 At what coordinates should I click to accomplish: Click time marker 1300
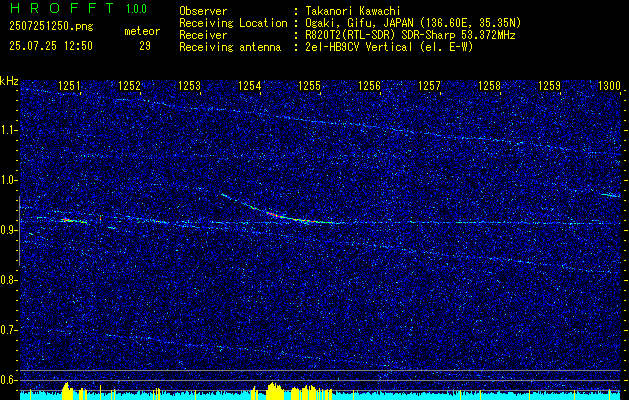609,86
